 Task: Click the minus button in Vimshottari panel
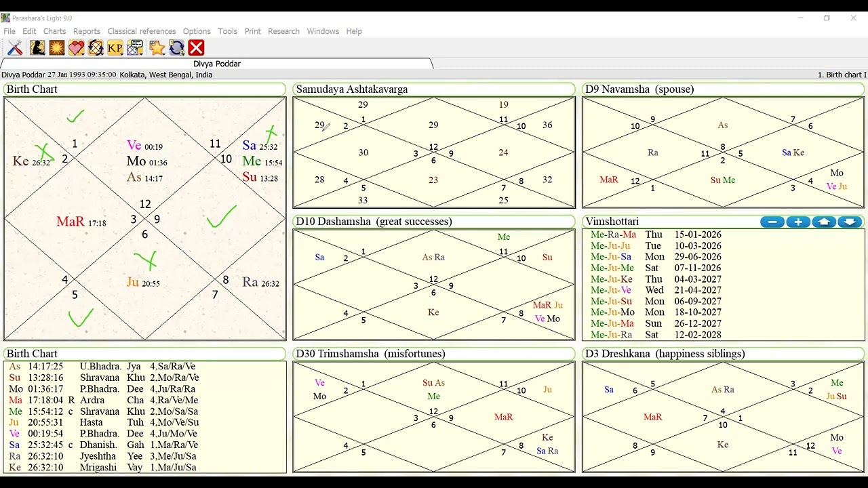772,222
